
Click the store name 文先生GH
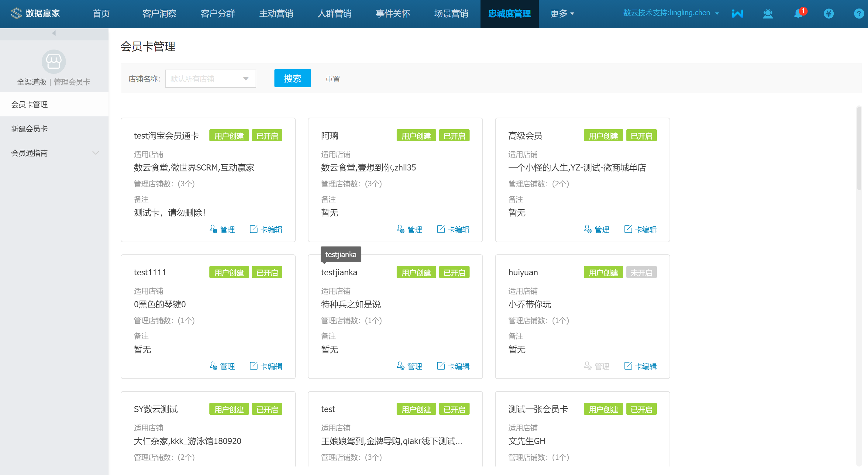527,441
